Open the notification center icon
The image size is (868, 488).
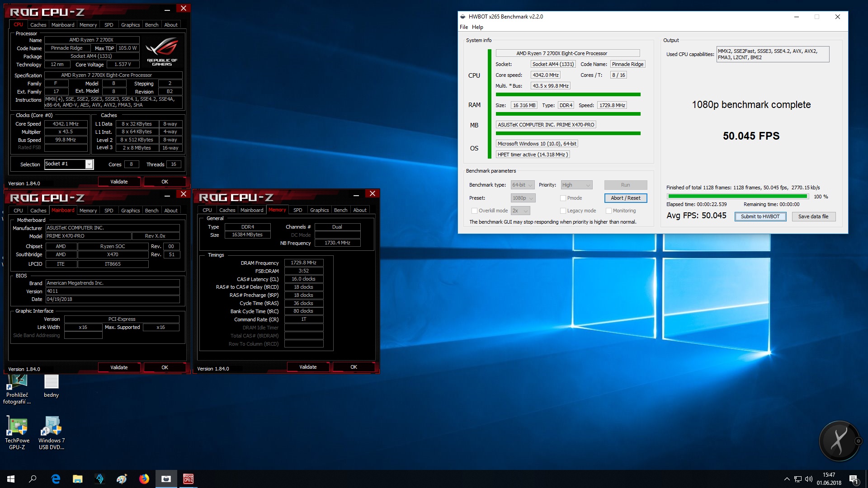click(854, 479)
